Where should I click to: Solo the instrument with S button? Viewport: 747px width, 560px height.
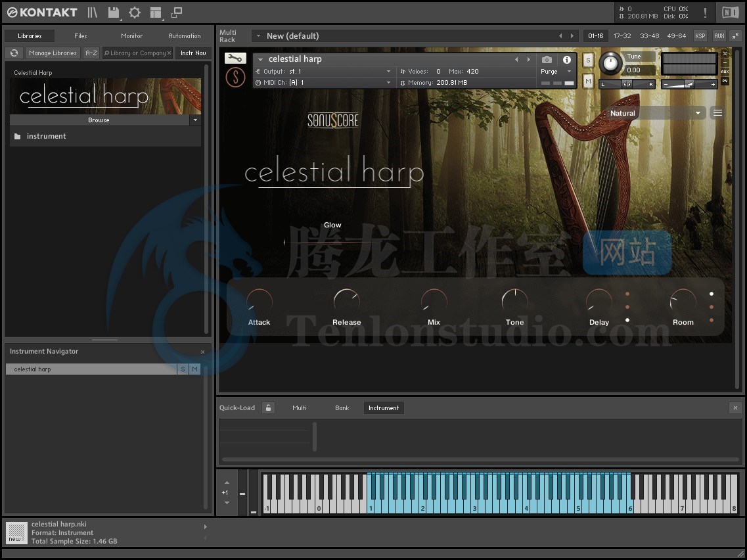589,60
